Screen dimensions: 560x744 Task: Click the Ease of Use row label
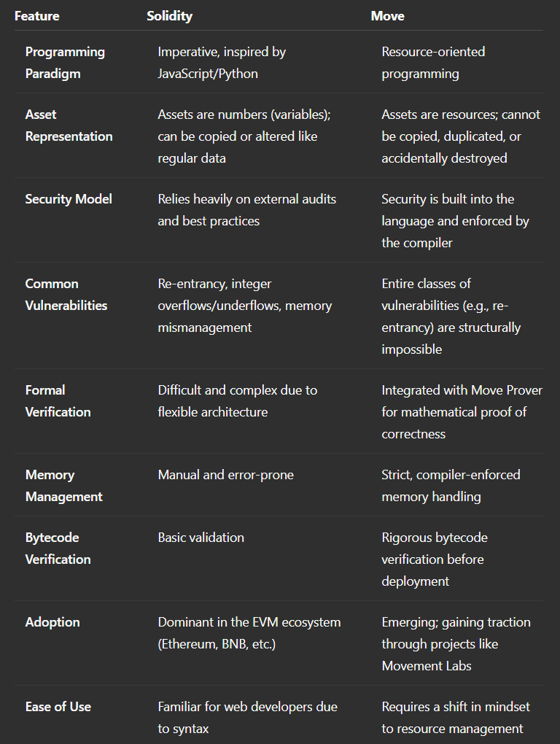click(58, 707)
